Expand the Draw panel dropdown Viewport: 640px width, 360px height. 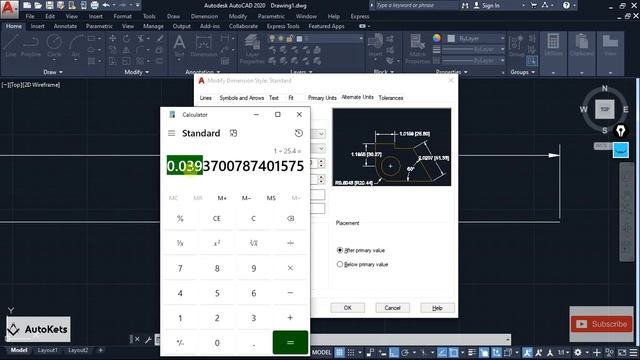[53, 72]
